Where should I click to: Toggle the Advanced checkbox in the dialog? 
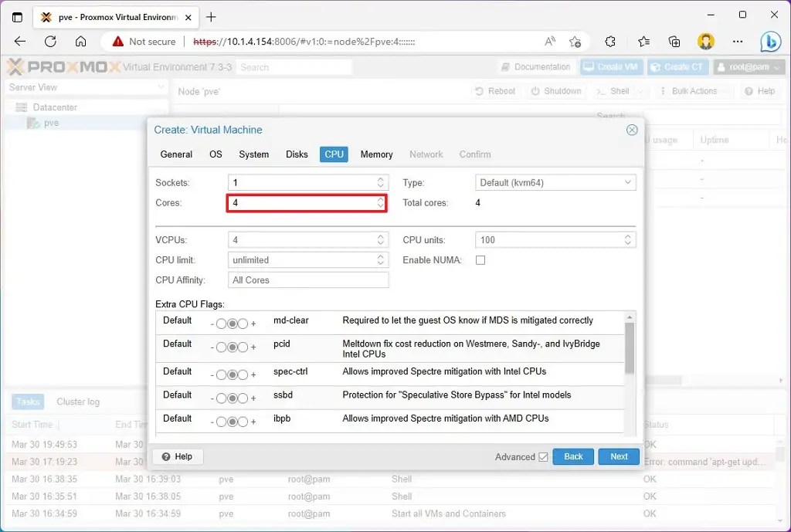tap(542, 456)
